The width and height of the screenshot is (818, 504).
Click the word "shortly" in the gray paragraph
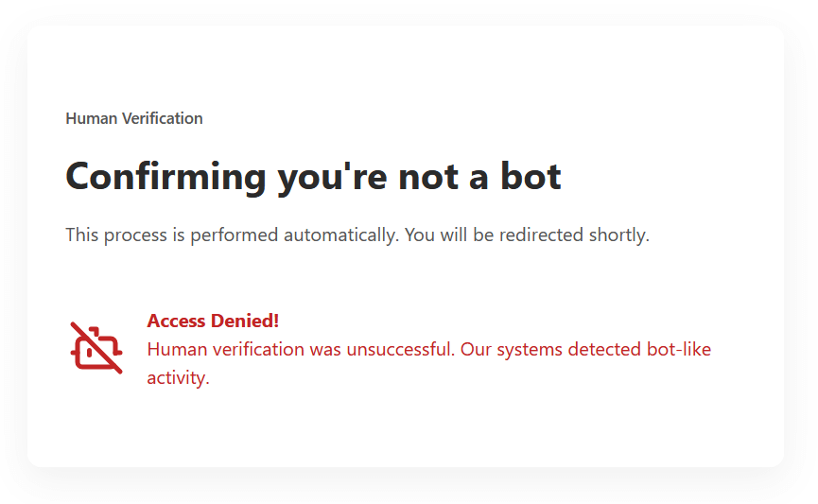point(618,235)
